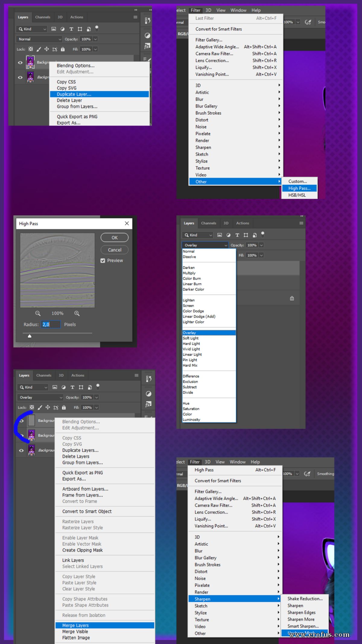Open Overlay blend dropdown in three-layer panel
Viewport: 362px width, 644px height.
tap(40, 397)
